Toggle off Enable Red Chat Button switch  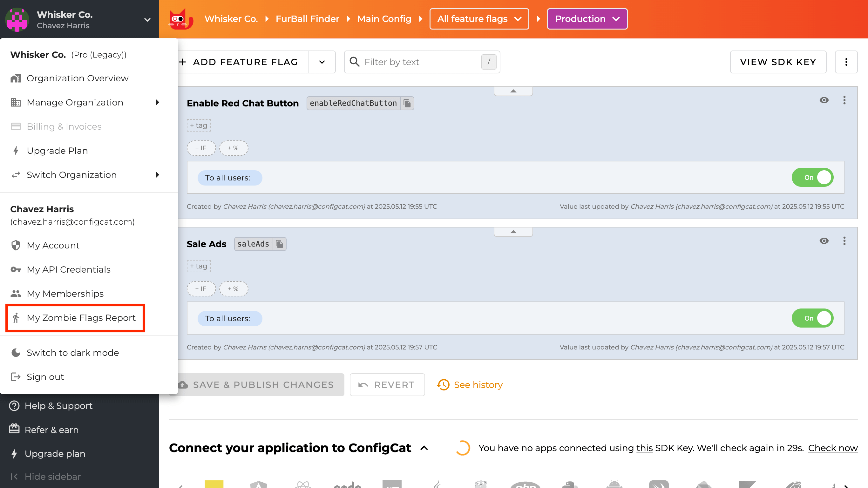tap(812, 178)
